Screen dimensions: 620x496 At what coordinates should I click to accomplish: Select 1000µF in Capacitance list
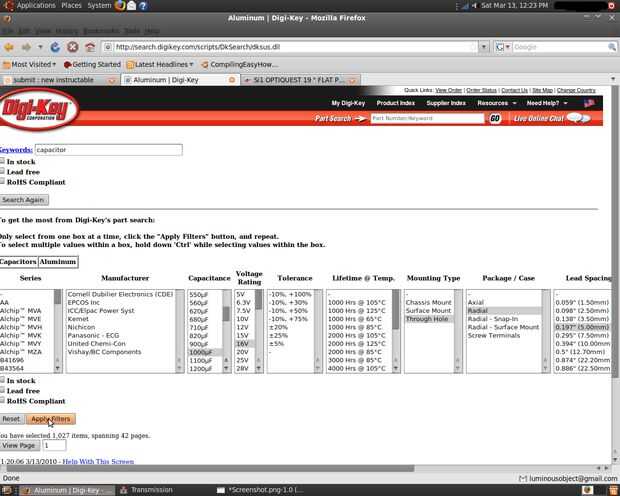pyautogui.click(x=205, y=352)
